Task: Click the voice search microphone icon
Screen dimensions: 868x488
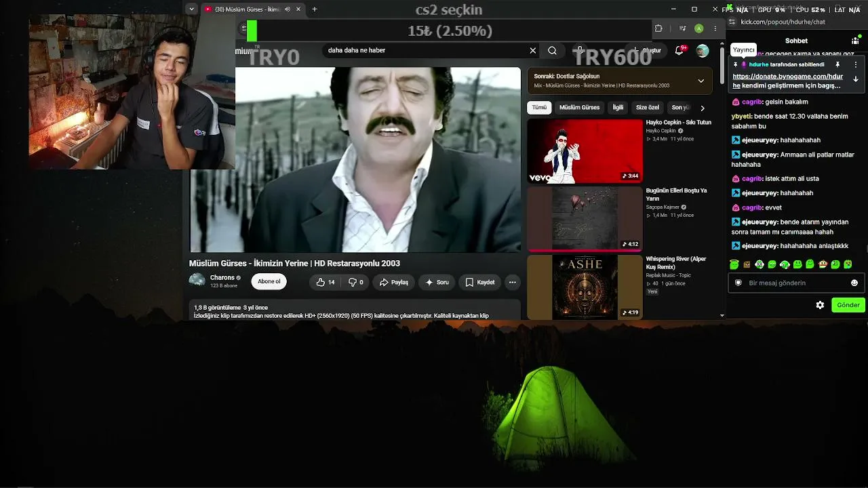Action: 580,50
